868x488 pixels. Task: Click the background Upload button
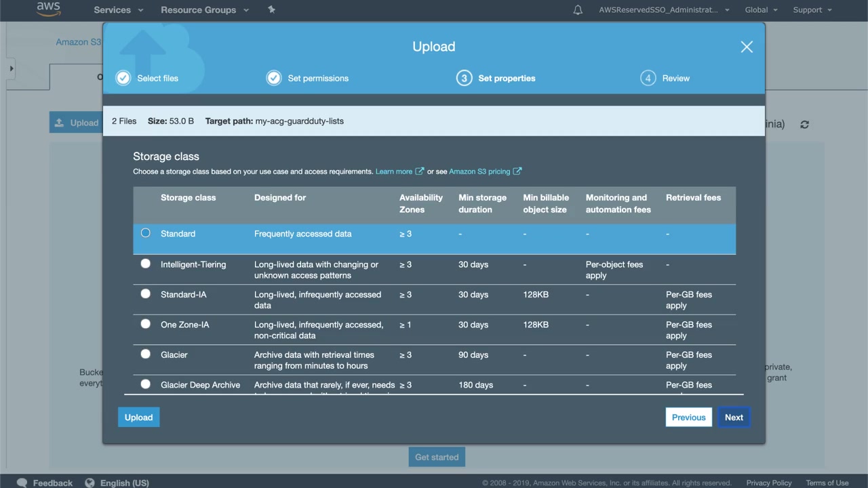click(77, 123)
